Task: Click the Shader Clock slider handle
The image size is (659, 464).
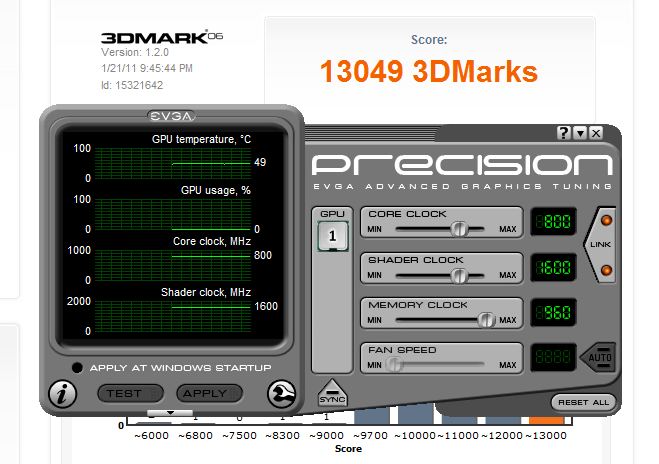Action: click(x=459, y=276)
